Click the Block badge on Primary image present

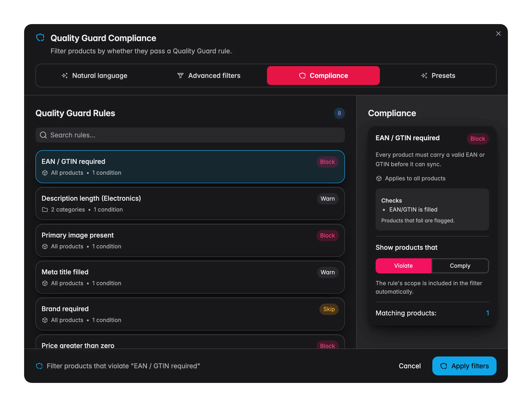point(327,235)
